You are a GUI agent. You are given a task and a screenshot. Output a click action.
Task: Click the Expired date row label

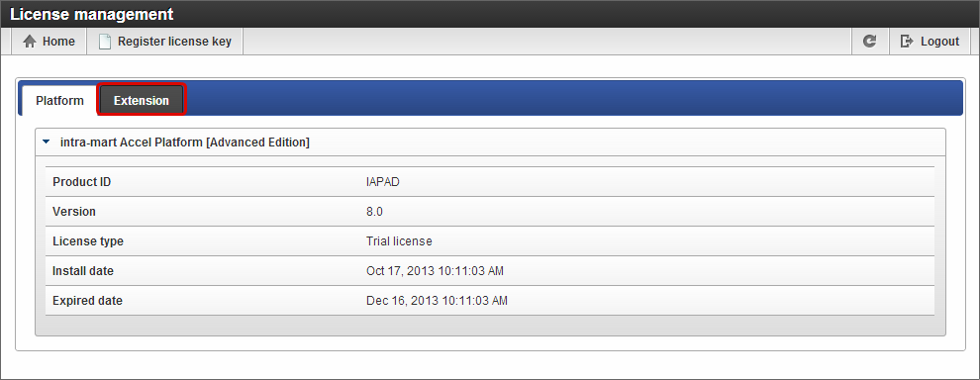pos(87,301)
